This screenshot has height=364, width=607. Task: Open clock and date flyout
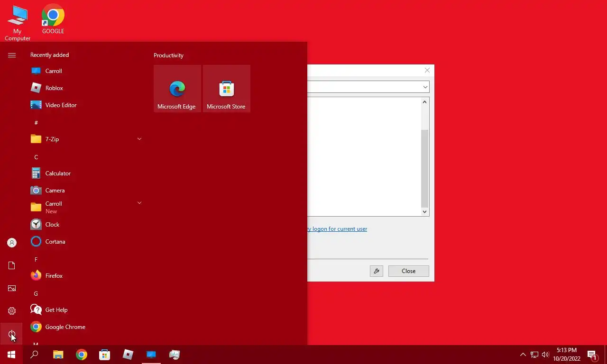(567, 355)
